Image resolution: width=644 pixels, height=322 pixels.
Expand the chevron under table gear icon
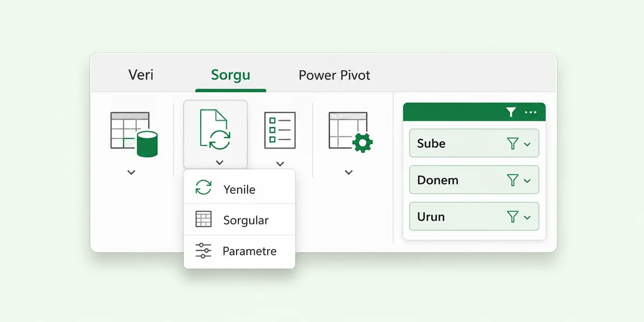click(x=349, y=172)
